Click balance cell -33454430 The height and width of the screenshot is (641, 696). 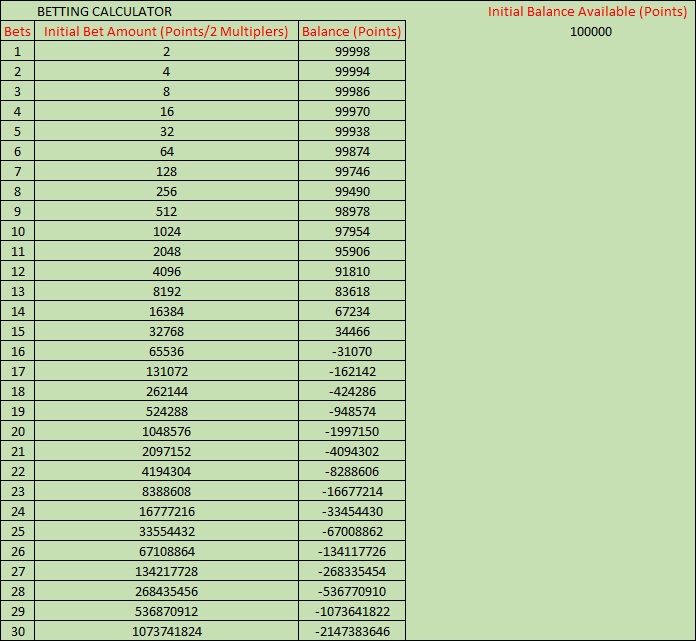(x=352, y=510)
